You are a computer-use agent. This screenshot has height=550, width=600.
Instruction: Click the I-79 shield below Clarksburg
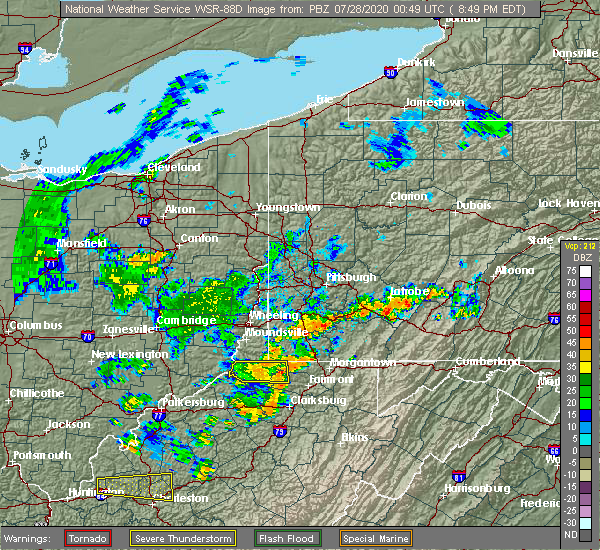(x=280, y=431)
